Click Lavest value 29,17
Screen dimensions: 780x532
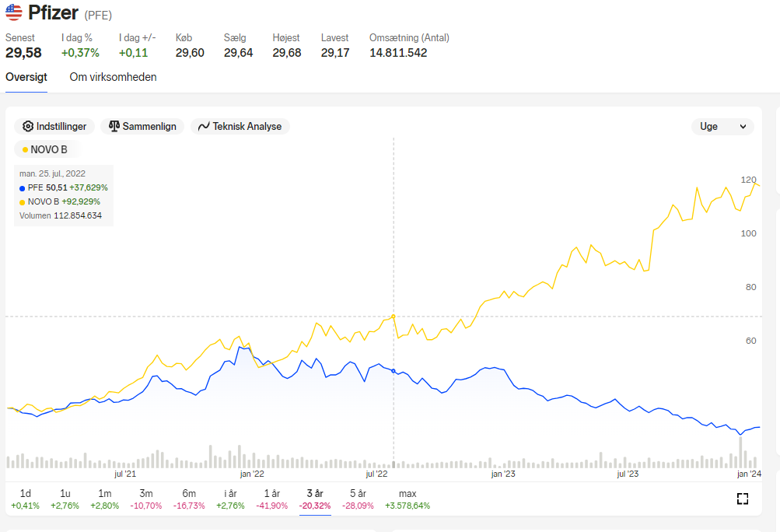tap(335, 53)
